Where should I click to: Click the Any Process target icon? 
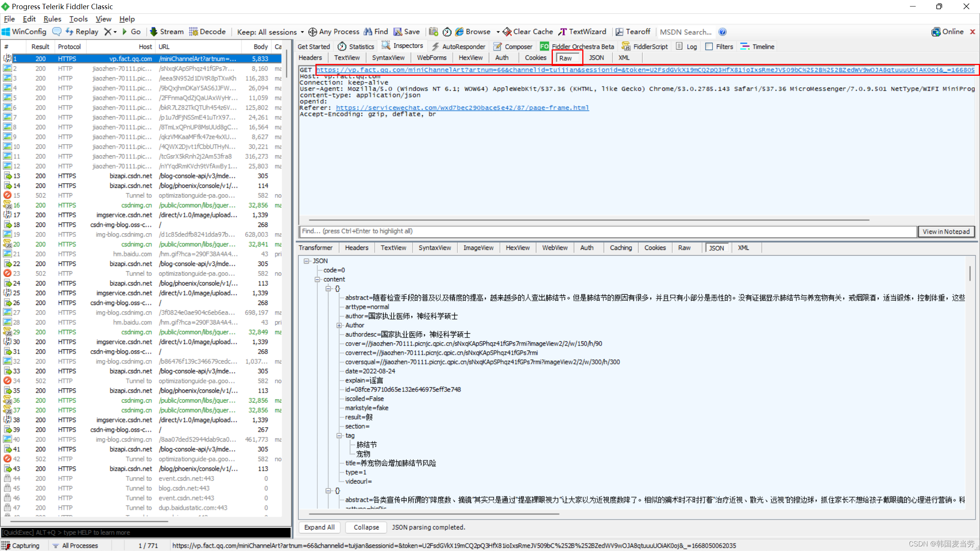click(312, 32)
